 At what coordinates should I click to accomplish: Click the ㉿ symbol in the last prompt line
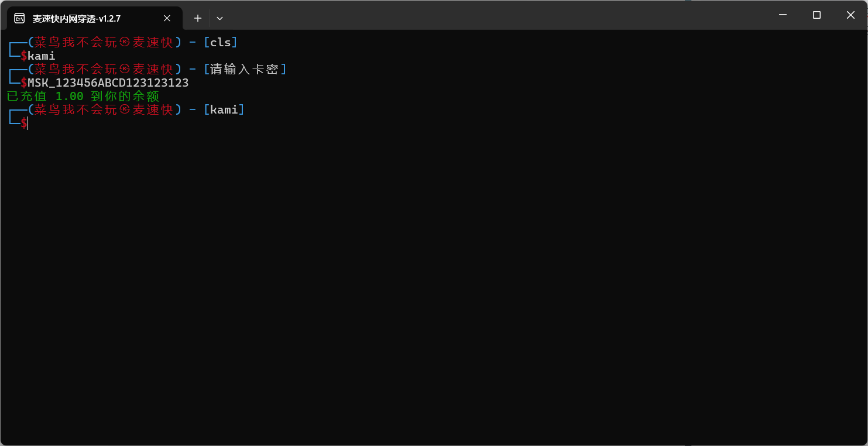pyautogui.click(x=124, y=109)
